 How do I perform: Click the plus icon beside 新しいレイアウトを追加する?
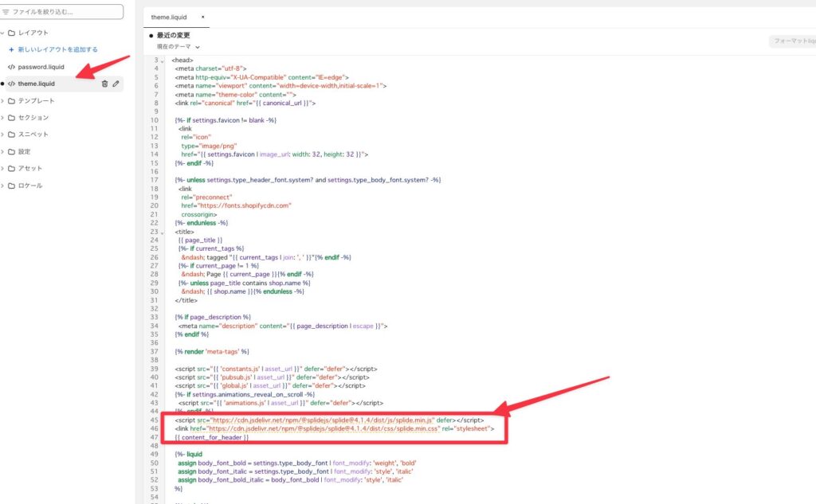click(11, 49)
